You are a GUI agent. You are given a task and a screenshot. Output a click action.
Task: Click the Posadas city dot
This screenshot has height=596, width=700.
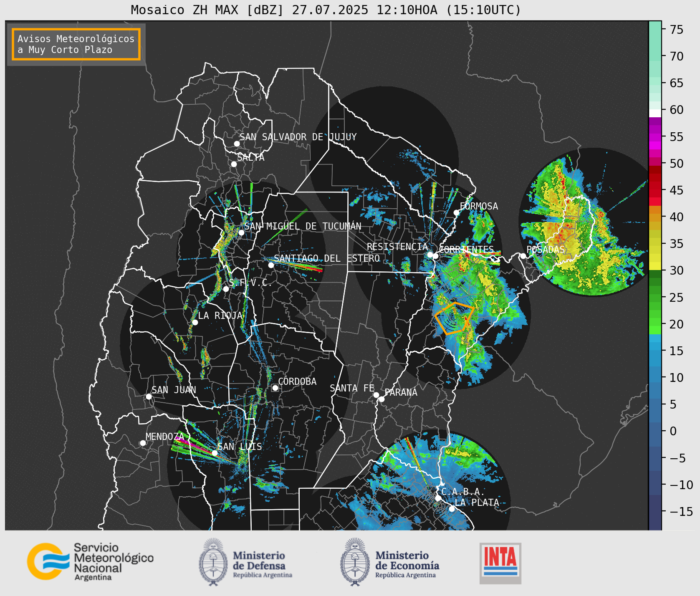[523, 256]
